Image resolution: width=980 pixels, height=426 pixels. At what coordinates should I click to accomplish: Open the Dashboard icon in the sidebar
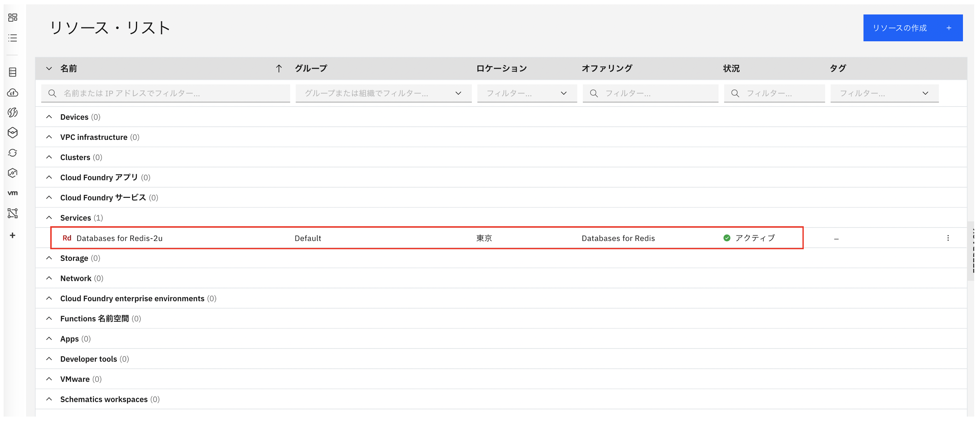[13, 17]
